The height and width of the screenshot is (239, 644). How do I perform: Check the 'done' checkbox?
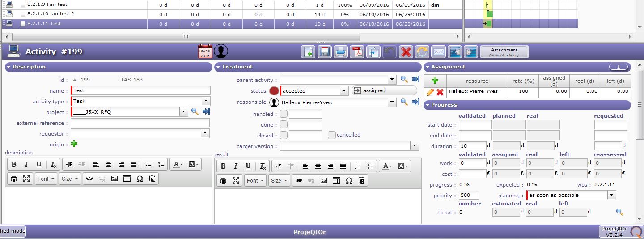click(x=284, y=125)
